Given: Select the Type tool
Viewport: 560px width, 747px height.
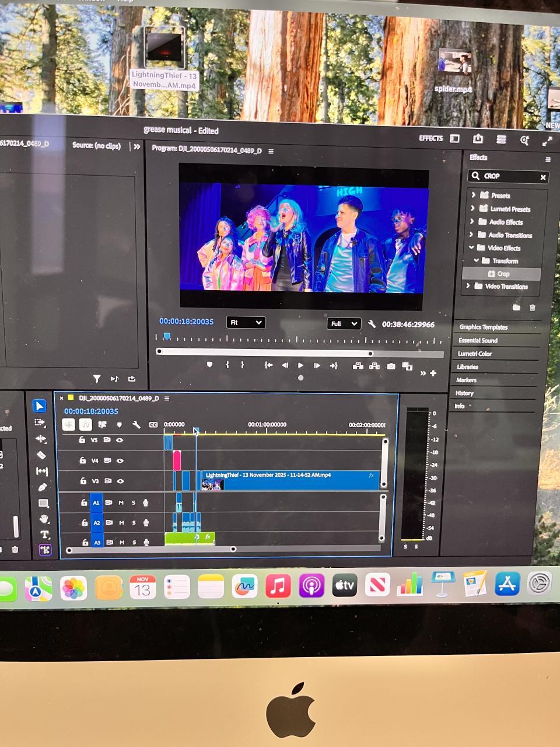Looking at the screenshot, I should pyautogui.click(x=45, y=535).
